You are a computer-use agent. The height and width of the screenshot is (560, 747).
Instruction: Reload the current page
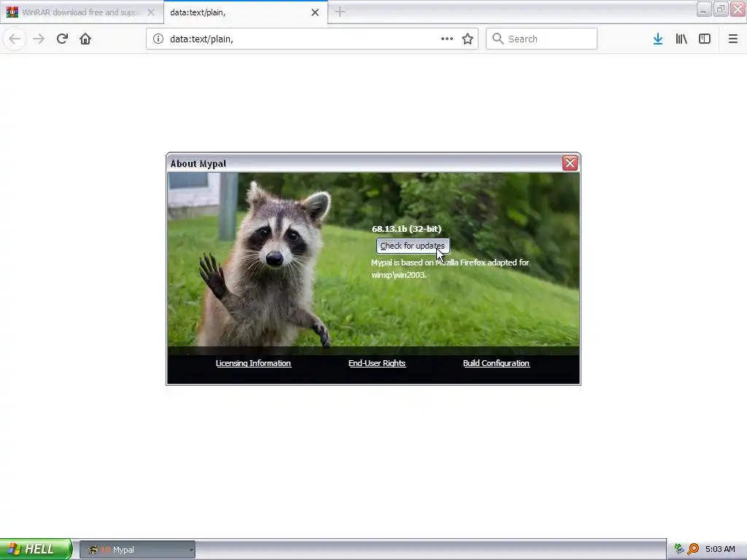tap(62, 39)
